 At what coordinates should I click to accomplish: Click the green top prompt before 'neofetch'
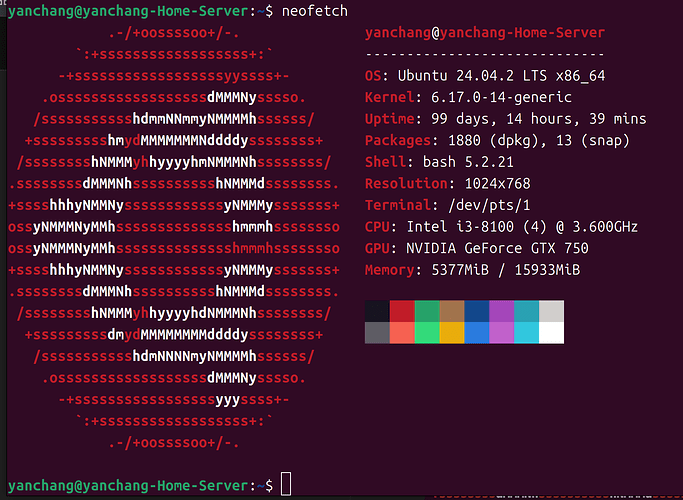tap(128, 11)
